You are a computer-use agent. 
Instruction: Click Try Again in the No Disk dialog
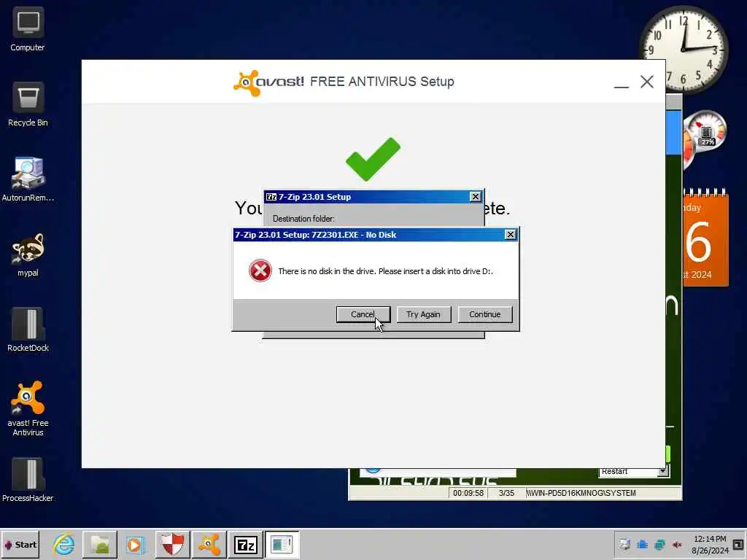tap(424, 314)
